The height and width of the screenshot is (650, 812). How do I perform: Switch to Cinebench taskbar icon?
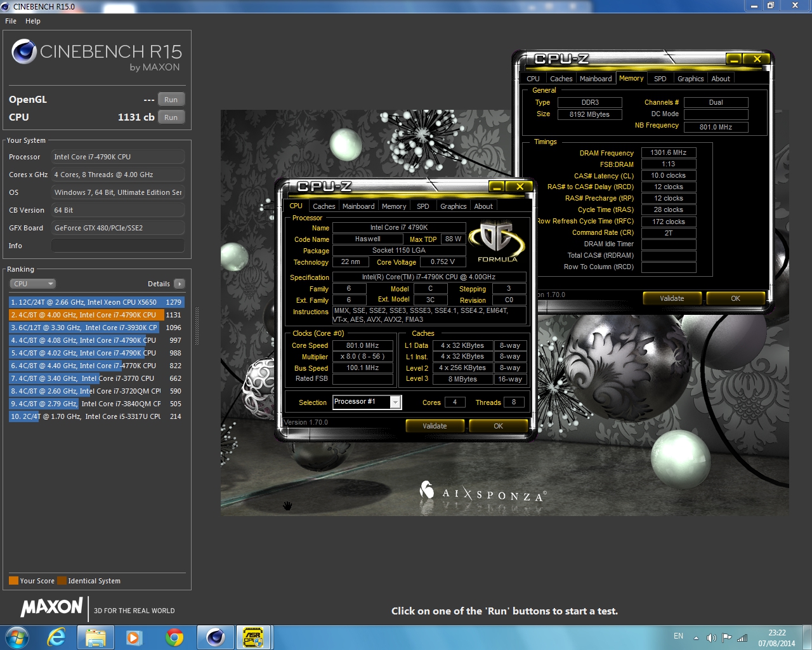point(215,637)
